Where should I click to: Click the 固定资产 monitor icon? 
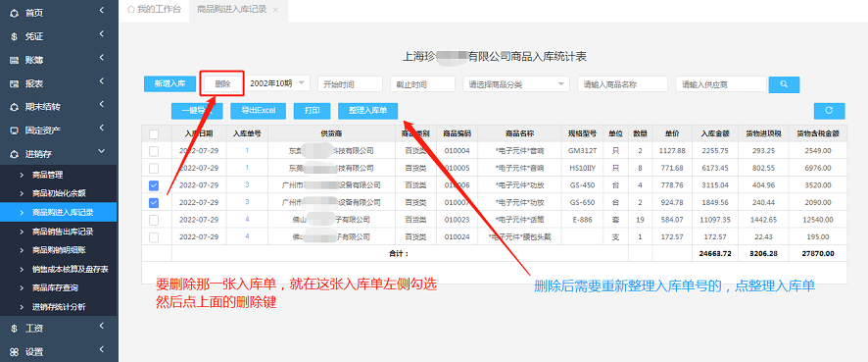[x=15, y=130]
